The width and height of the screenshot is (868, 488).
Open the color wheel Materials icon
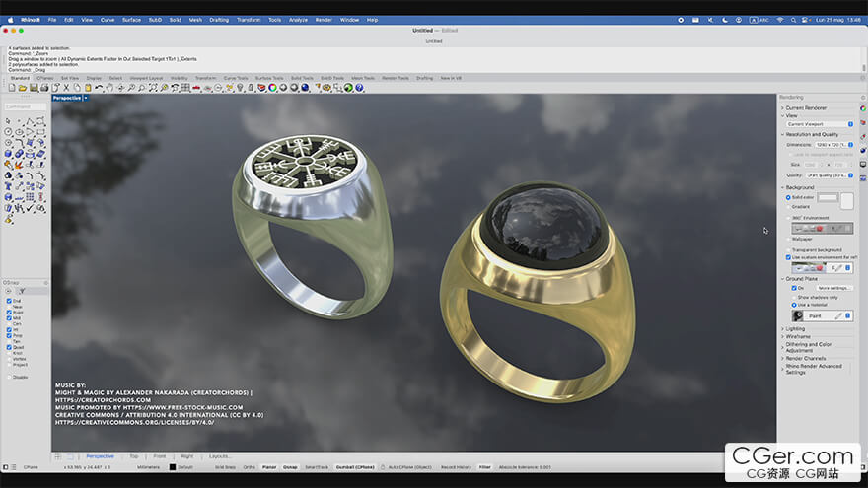(x=272, y=88)
